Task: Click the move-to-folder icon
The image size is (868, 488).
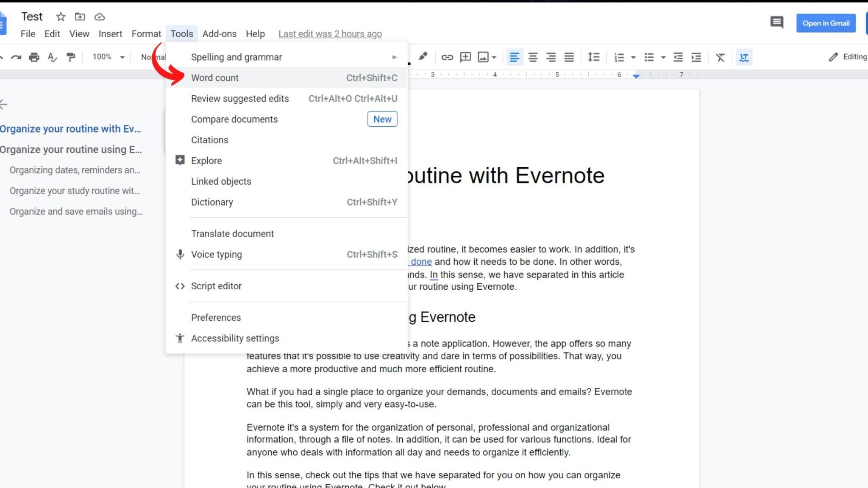Action: tap(80, 17)
